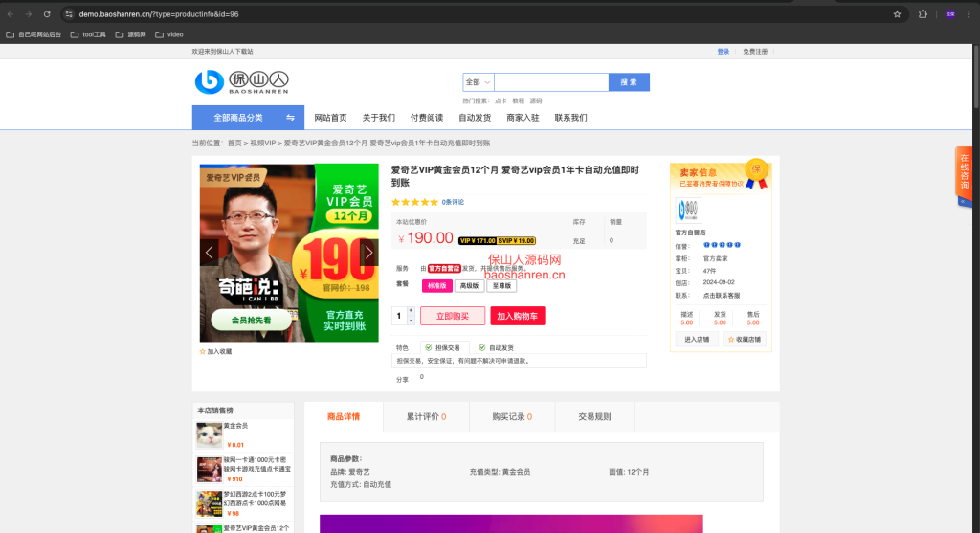Reload the page with the refresh icon
Image resolution: width=980 pixels, height=533 pixels.
[47, 13]
